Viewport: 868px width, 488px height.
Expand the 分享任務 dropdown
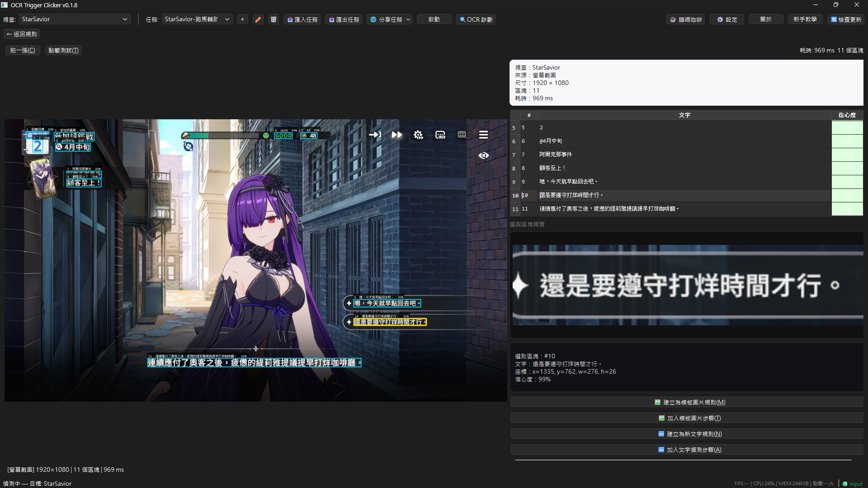pyautogui.click(x=390, y=19)
